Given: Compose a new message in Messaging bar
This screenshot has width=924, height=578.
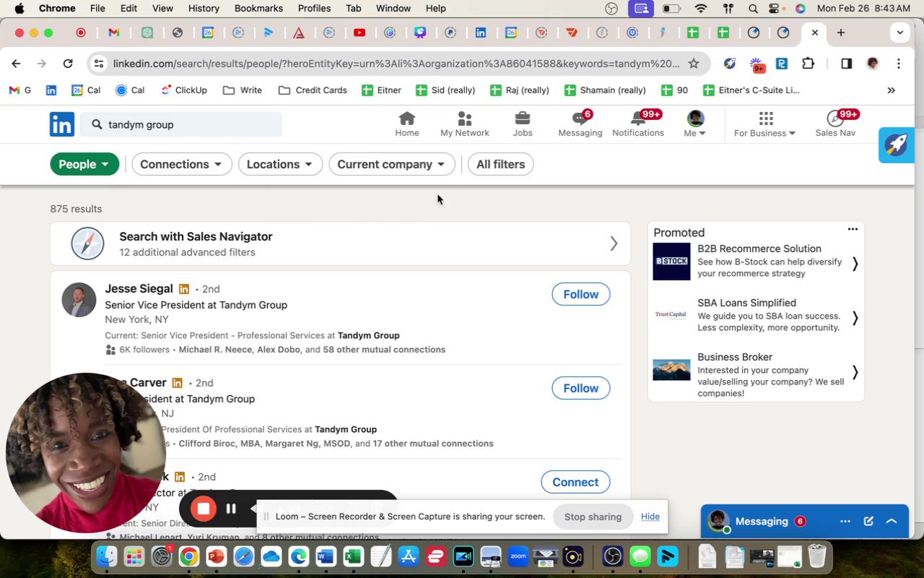Looking at the screenshot, I should point(869,521).
